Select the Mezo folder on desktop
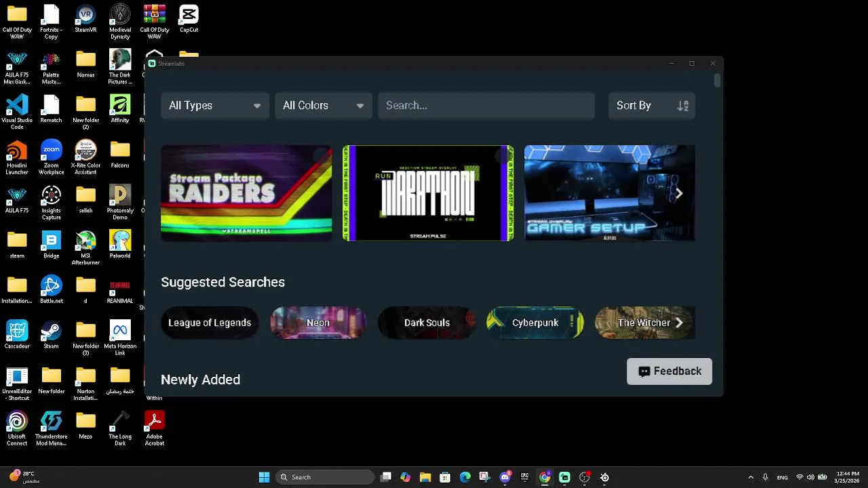This screenshot has width=868, height=488. pos(85,426)
